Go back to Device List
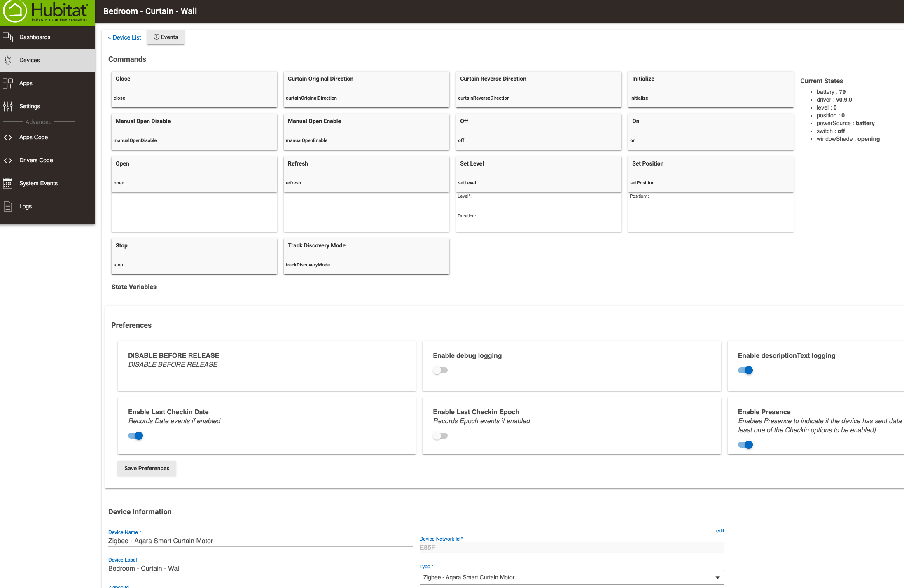 coord(124,37)
